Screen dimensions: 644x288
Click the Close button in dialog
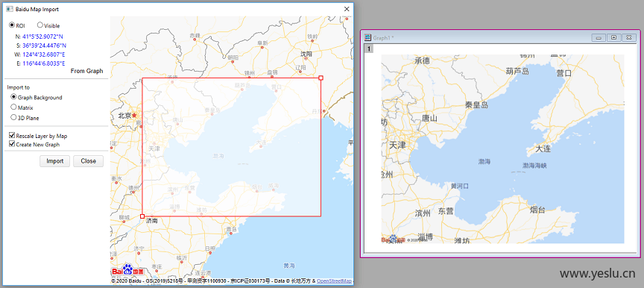88,161
